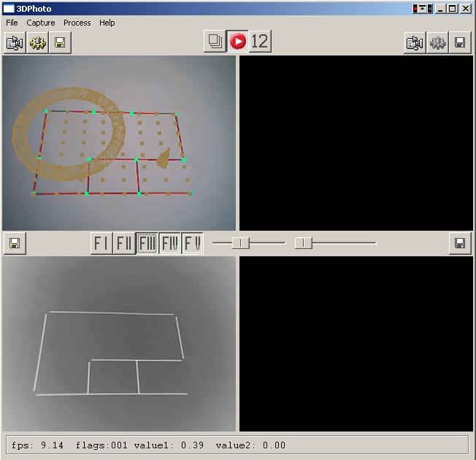476x460 pixels.
Task: Click save icon left of filter buttons
Action: [15, 243]
